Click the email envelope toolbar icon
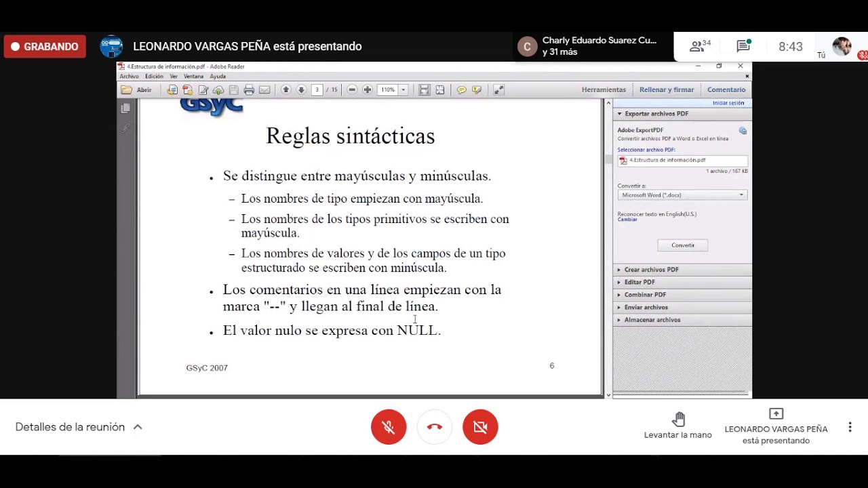868x488 pixels. click(264, 89)
